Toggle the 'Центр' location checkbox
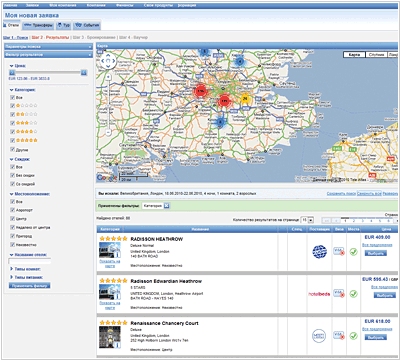 [x=12, y=219]
